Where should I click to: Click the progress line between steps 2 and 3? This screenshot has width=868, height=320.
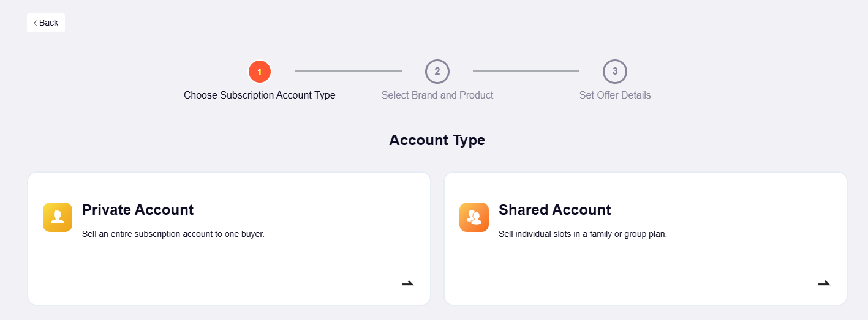pos(526,71)
